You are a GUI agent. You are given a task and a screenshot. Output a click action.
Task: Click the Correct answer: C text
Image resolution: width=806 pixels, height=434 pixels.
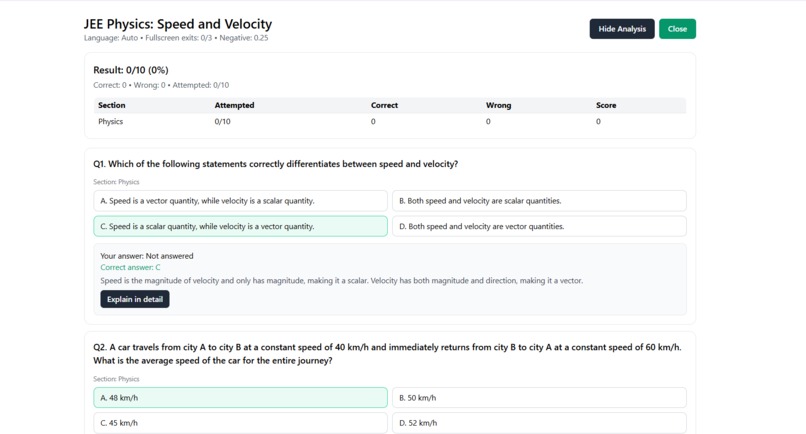click(x=130, y=267)
